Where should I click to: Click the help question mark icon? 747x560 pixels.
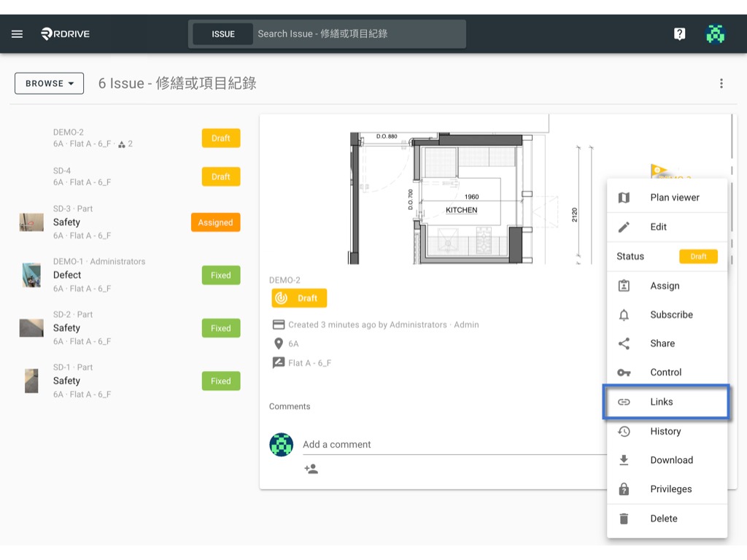coord(679,34)
